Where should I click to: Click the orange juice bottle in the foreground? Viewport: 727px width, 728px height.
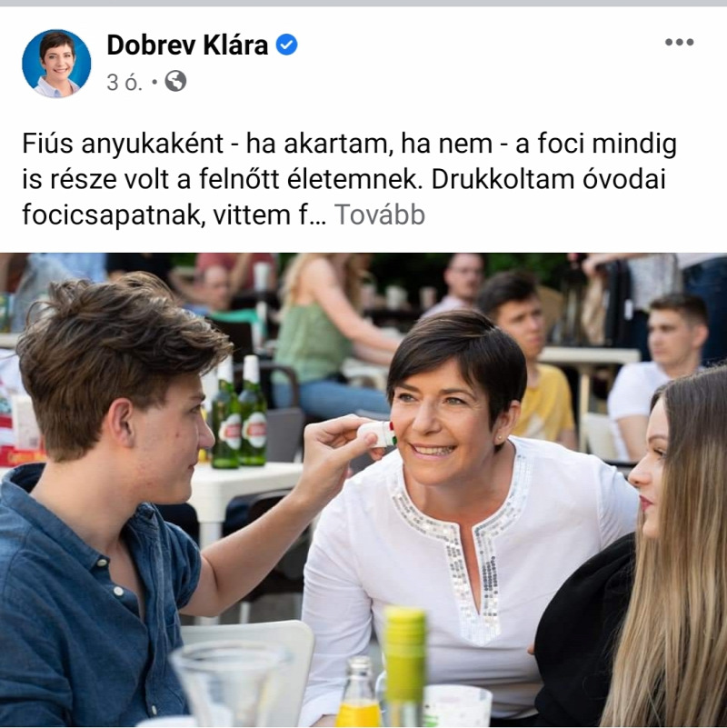pyautogui.click(x=358, y=692)
